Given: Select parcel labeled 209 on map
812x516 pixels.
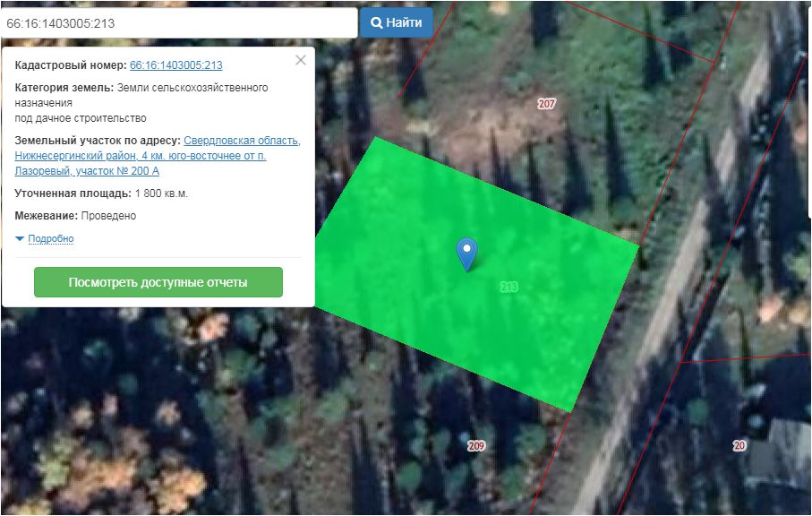Looking at the screenshot, I should (476, 445).
